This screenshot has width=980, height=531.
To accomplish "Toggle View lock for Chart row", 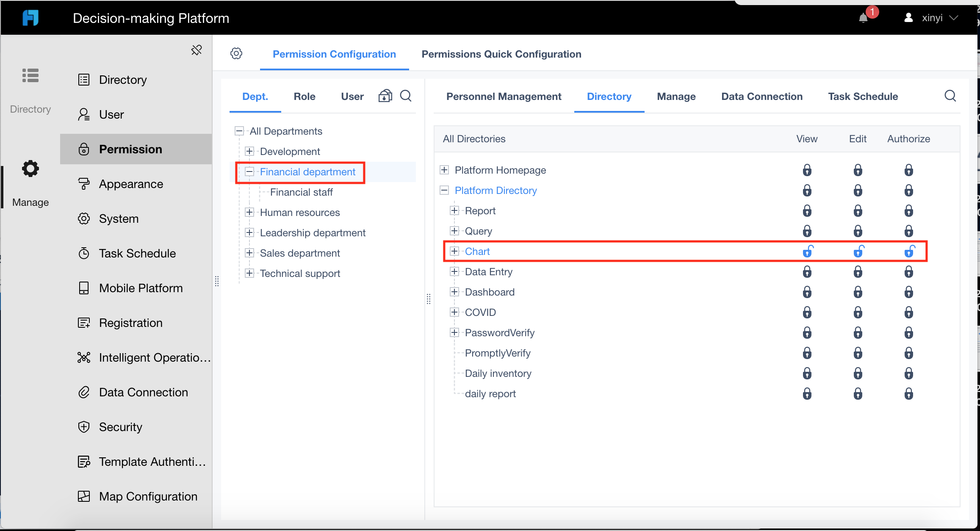I will [808, 252].
